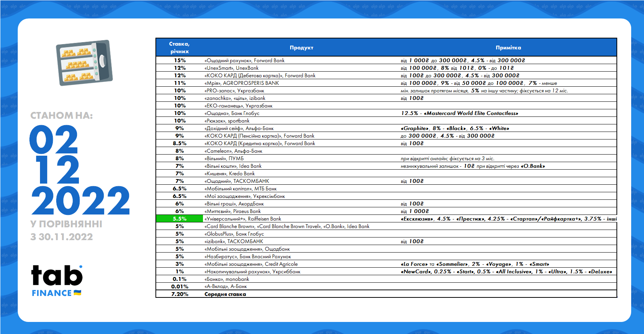Click '«Ощадна», Банк Глобус' product

click(x=232, y=113)
